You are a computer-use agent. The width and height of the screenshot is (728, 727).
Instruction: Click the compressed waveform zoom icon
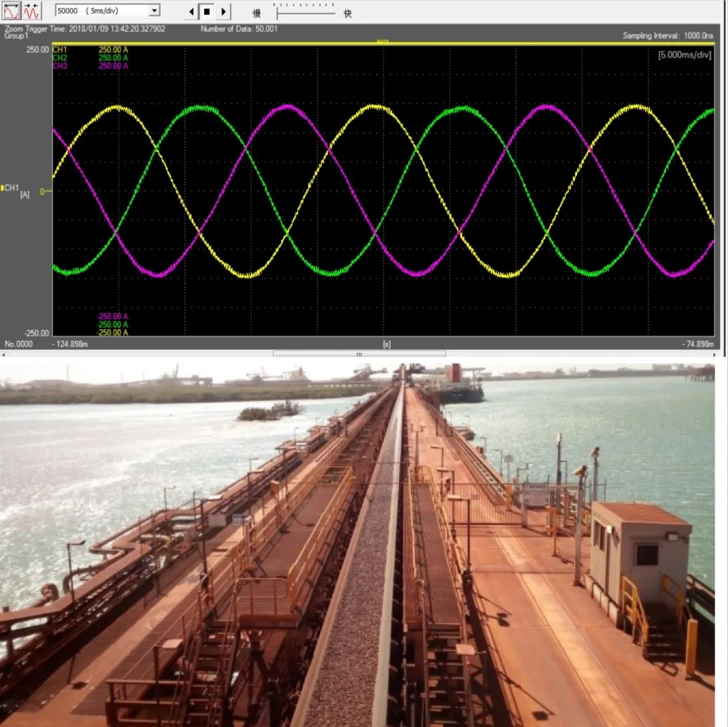click(32, 11)
